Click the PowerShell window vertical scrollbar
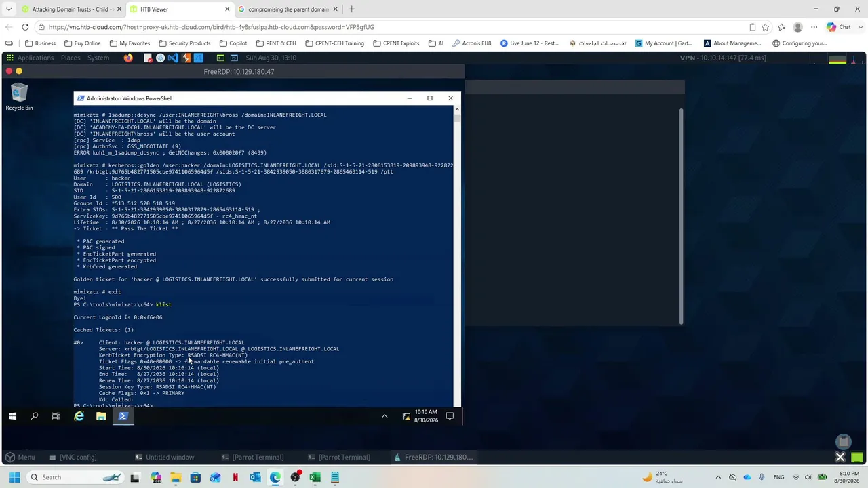 [x=458, y=256]
